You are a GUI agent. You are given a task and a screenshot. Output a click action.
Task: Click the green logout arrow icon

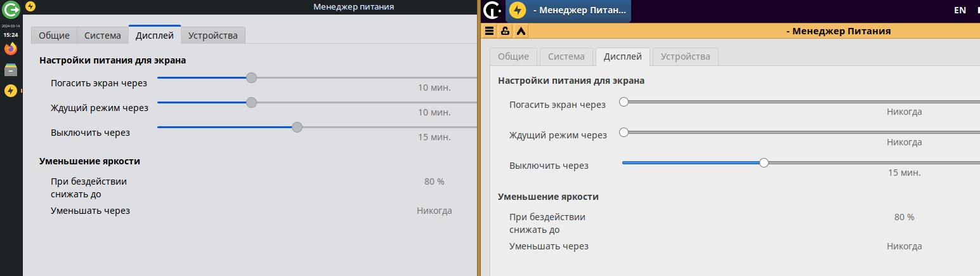(x=10, y=10)
